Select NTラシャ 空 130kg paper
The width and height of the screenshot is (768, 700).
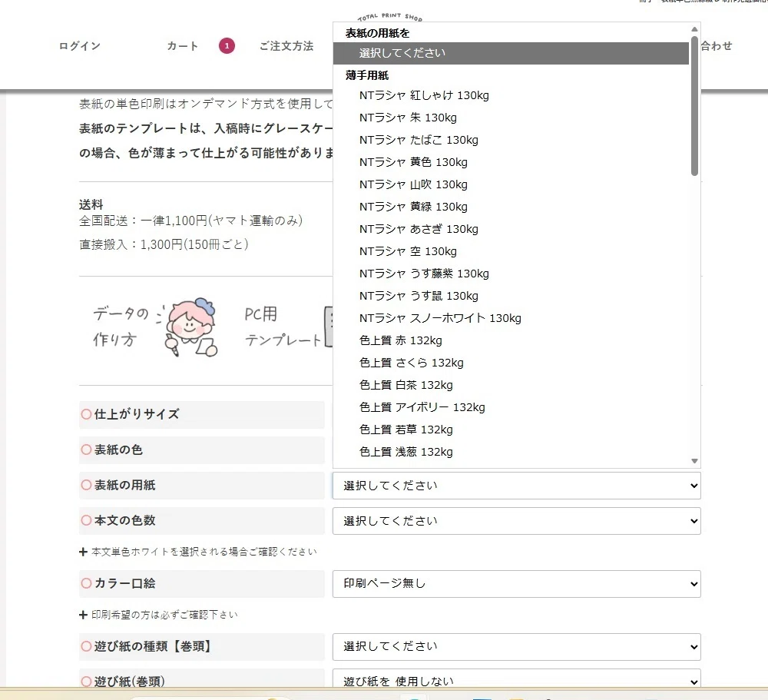[511, 251]
